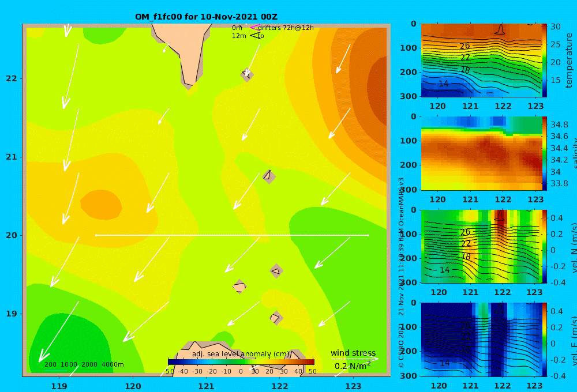The height and width of the screenshot is (392, 577).
Task: Click the salinity color bar
Action: (544, 153)
